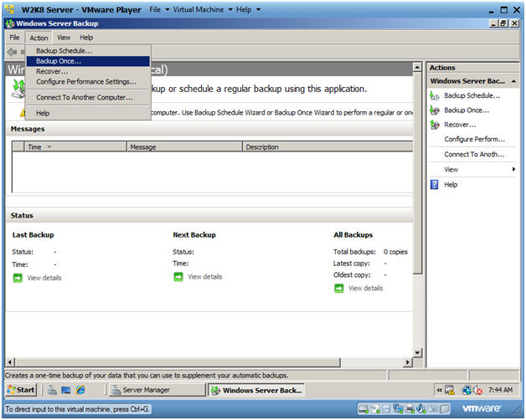Open VMware Virtual Machine dropdown
Image resolution: width=526 pixels, height=420 pixels.
coord(203,10)
